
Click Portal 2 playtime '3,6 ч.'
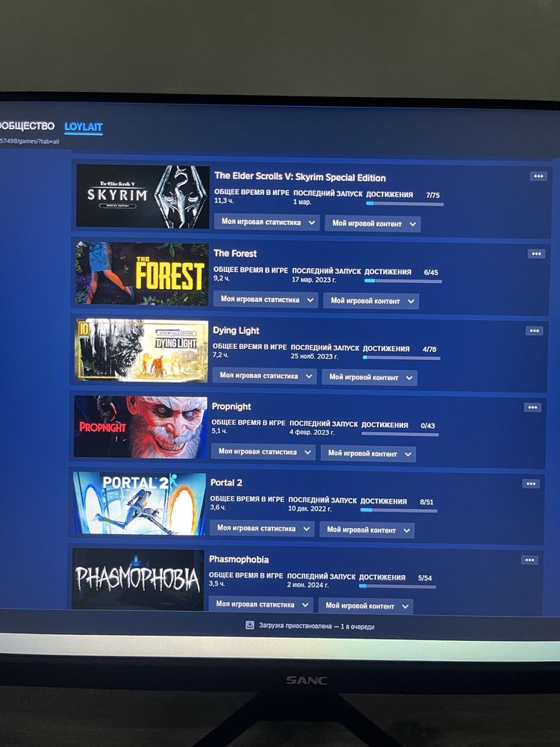(218, 507)
